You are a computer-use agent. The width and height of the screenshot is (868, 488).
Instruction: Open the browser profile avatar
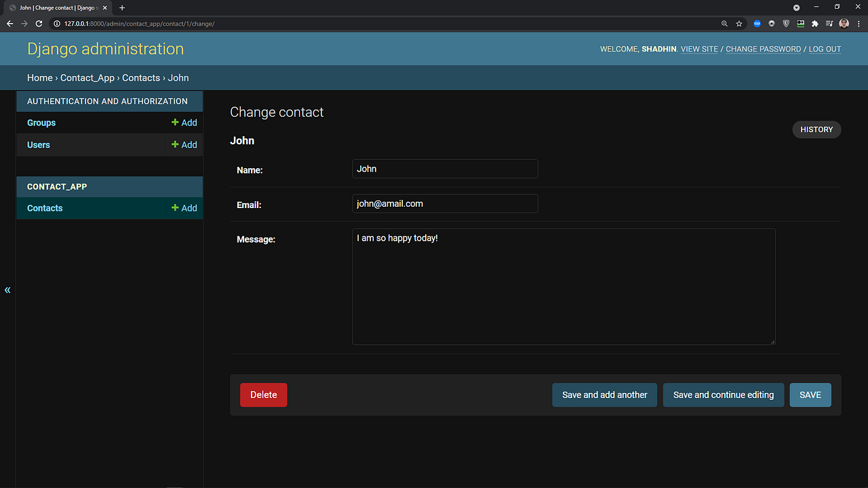click(844, 23)
